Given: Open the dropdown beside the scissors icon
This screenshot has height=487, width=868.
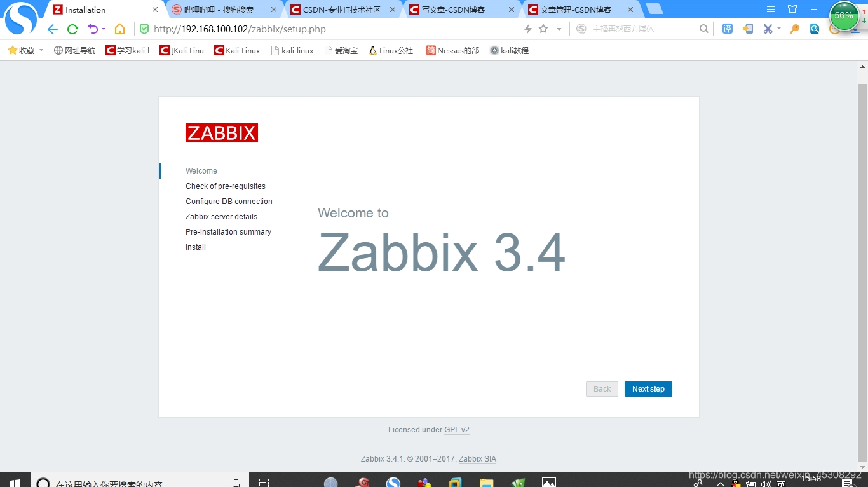Looking at the screenshot, I should point(779,29).
